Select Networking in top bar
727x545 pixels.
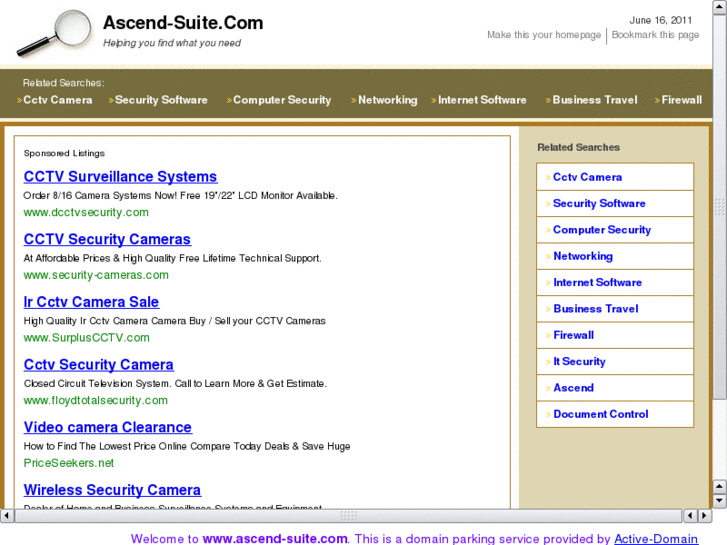pos(388,100)
